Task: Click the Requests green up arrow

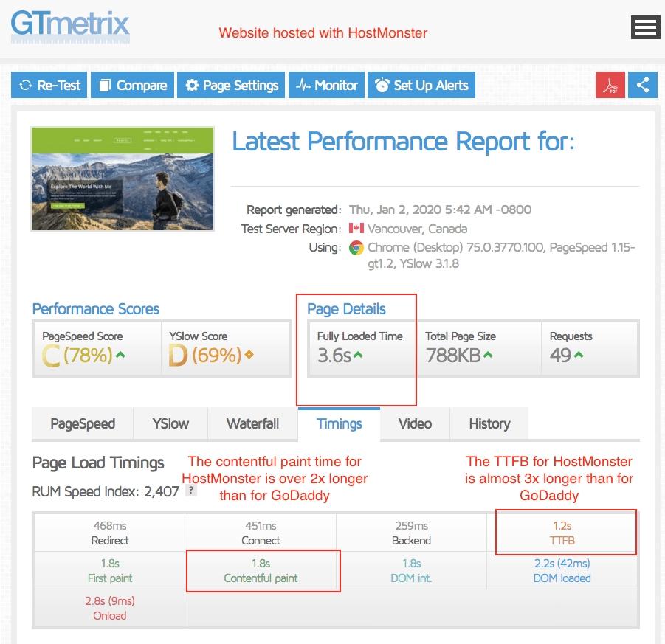Action: [579, 354]
